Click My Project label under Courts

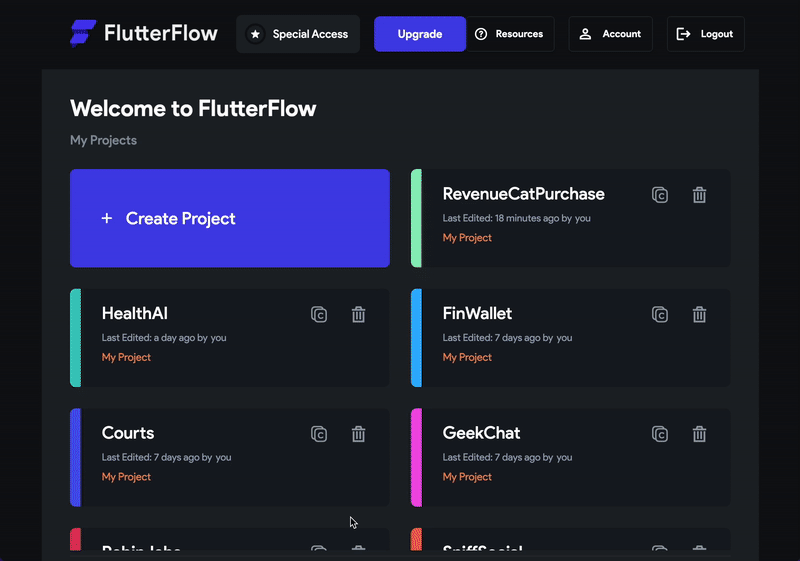click(x=126, y=477)
